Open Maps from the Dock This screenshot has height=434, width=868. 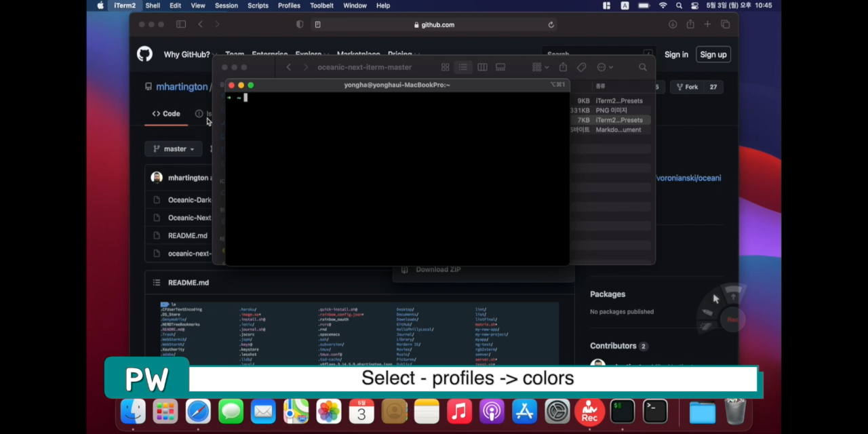(296, 412)
